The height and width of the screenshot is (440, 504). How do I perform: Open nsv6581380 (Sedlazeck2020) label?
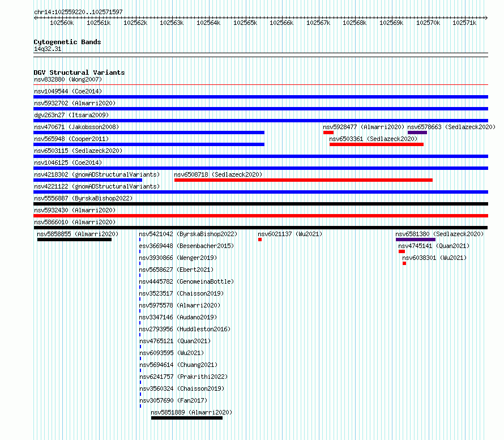pos(439,234)
